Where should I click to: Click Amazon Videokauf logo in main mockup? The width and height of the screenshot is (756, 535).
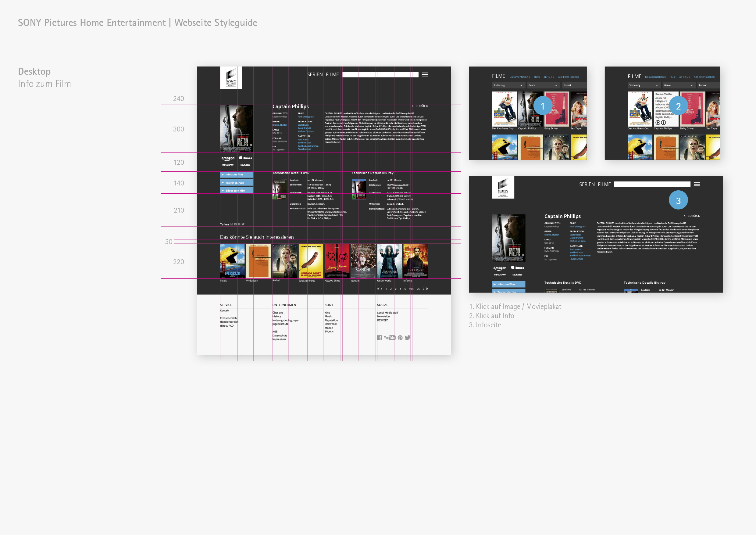pos(228,161)
